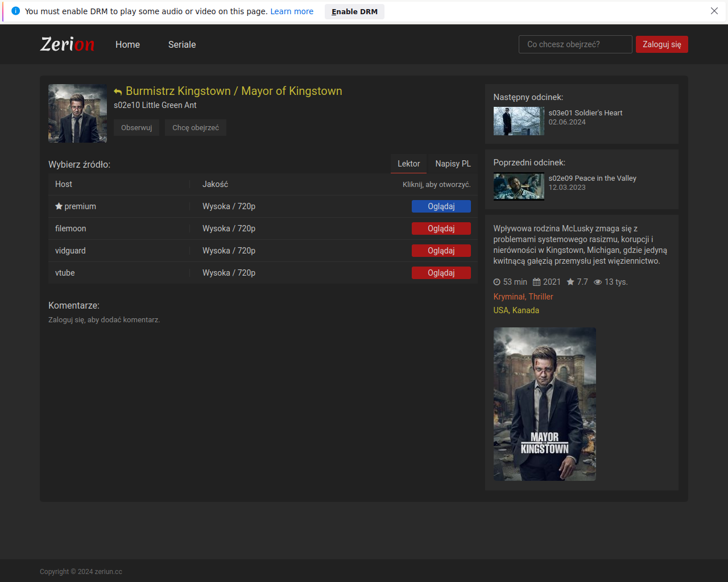
Task: Click 'Wysoka / 720p' in the premium row
Action: coord(229,206)
